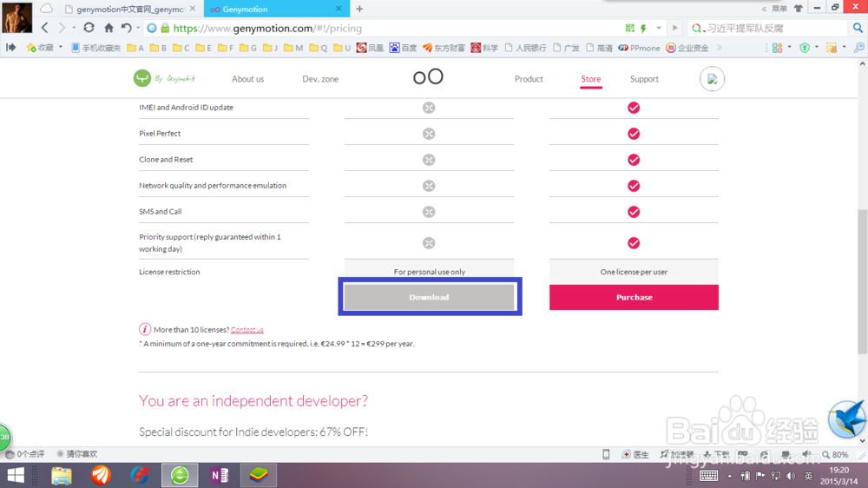Image resolution: width=868 pixels, height=488 pixels.
Task: Click the mobile phone icon in status bar
Action: pos(606,454)
